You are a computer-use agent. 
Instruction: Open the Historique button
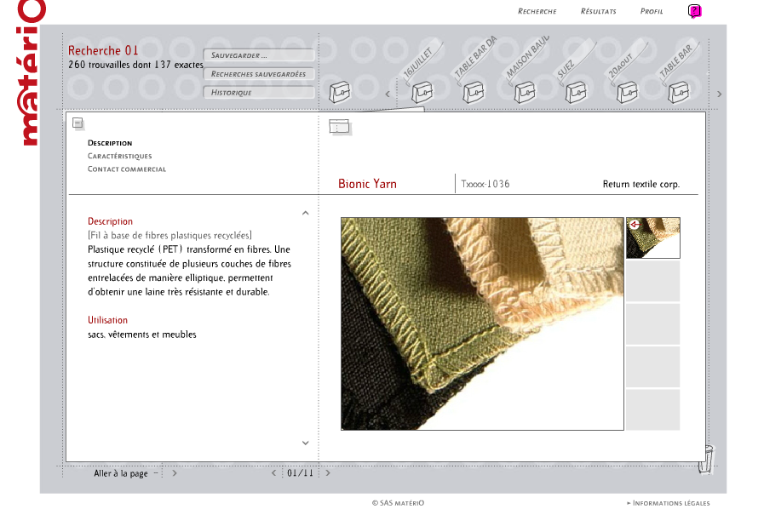[x=259, y=93]
